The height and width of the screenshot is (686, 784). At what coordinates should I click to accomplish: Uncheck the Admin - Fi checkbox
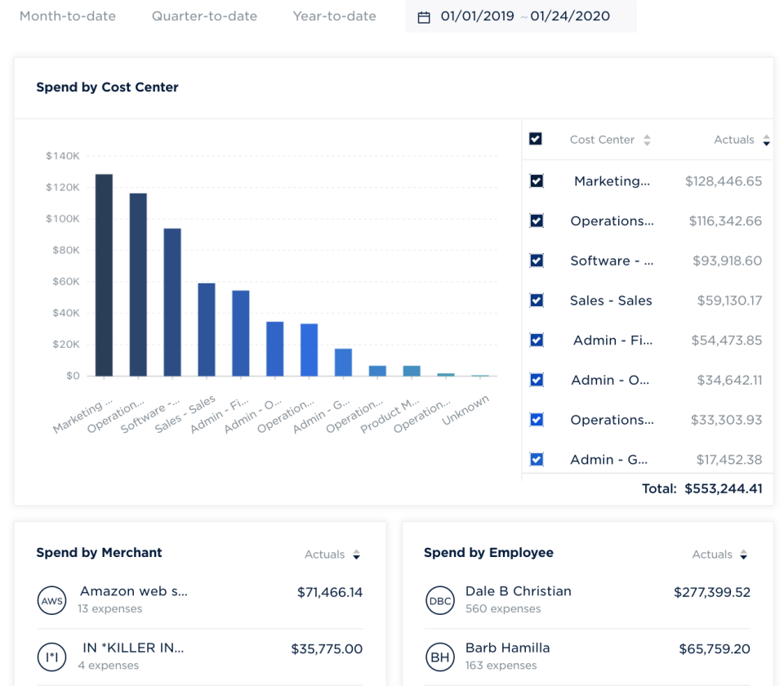pos(536,340)
